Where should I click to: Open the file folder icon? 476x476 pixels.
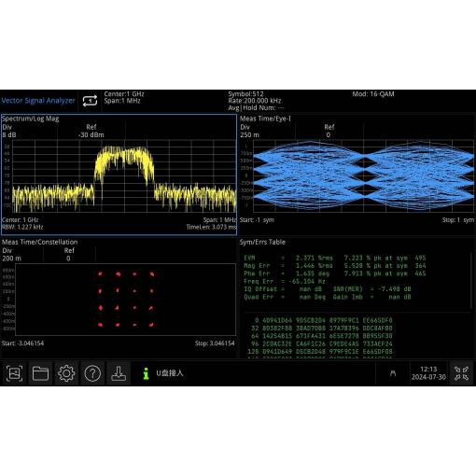[40, 372]
